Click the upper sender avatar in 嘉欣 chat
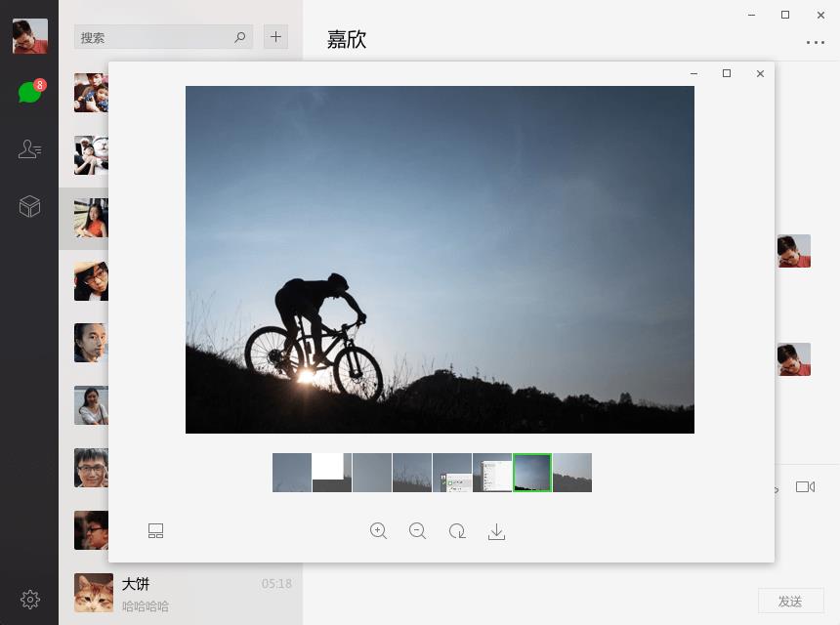 point(794,251)
